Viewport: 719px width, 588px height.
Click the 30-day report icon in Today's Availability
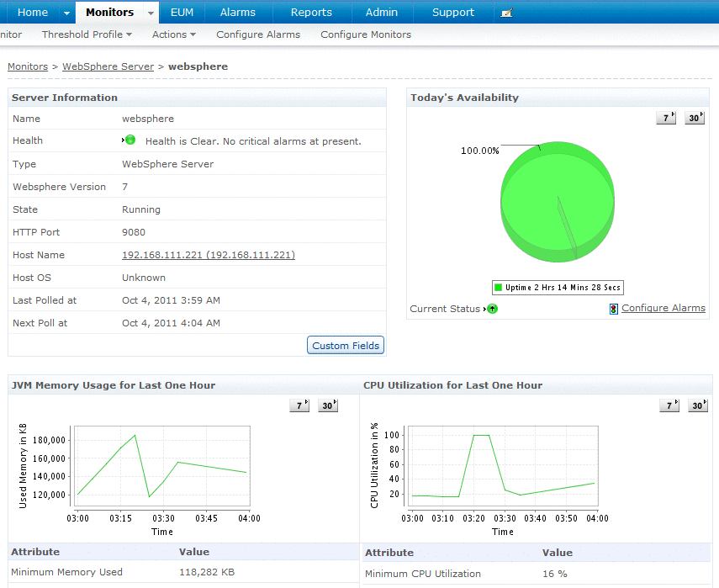[x=694, y=119]
